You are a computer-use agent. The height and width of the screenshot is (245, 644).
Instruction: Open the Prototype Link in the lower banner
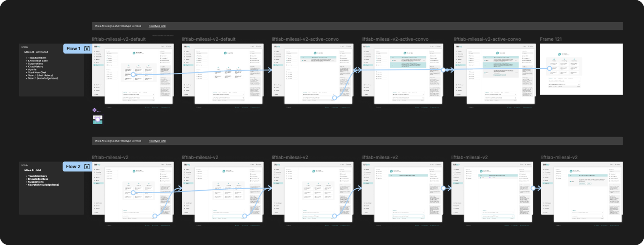click(x=157, y=141)
